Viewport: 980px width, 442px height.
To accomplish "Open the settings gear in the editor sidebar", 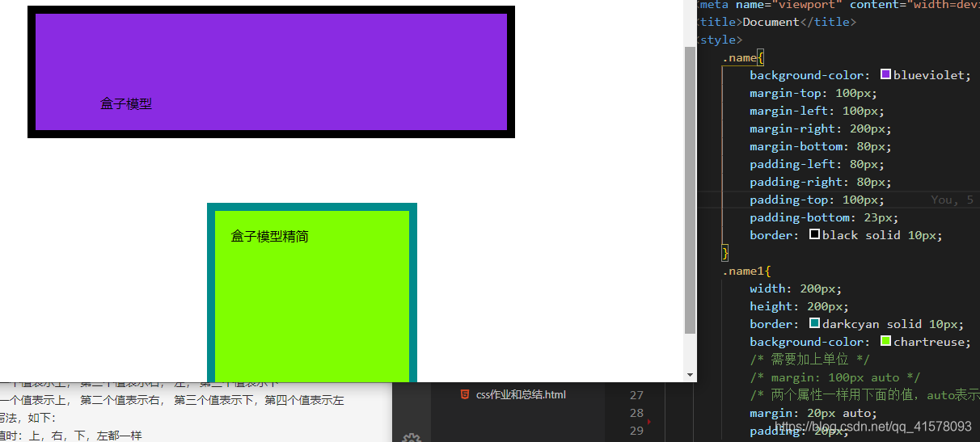I will (412, 437).
